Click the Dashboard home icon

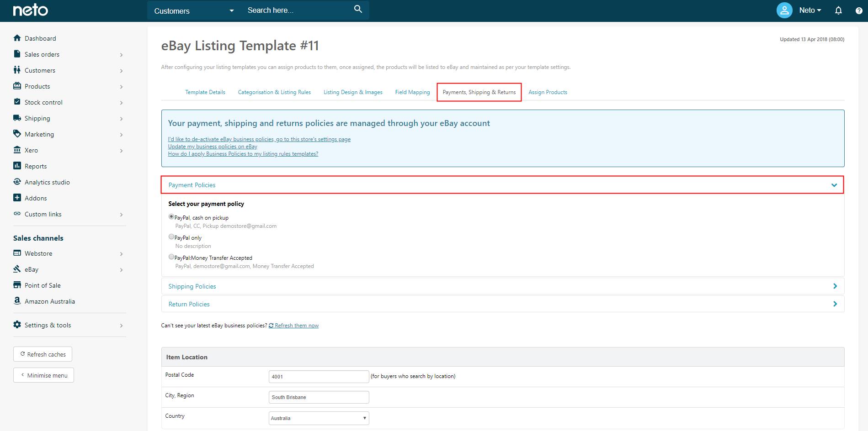[x=17, y=38]
